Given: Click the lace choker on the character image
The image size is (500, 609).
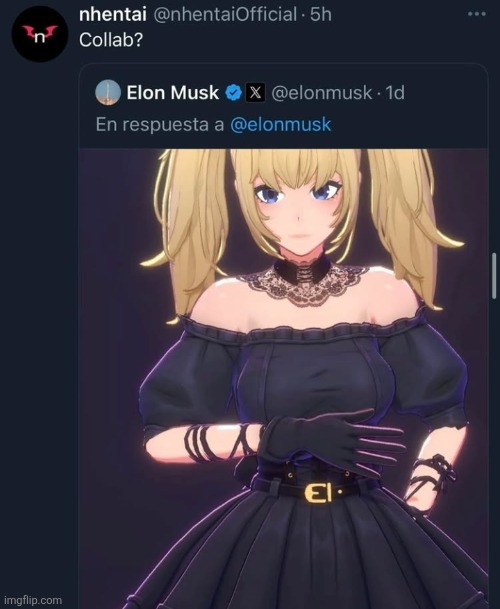Looking at the screenshot, I should tap(303, 279).
